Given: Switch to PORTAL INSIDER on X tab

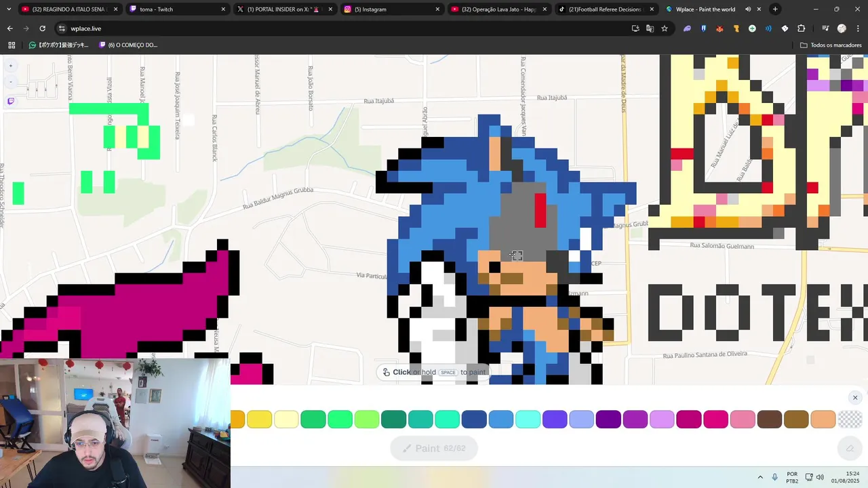Looking at the screenshot, I should (x=283, y=9).
